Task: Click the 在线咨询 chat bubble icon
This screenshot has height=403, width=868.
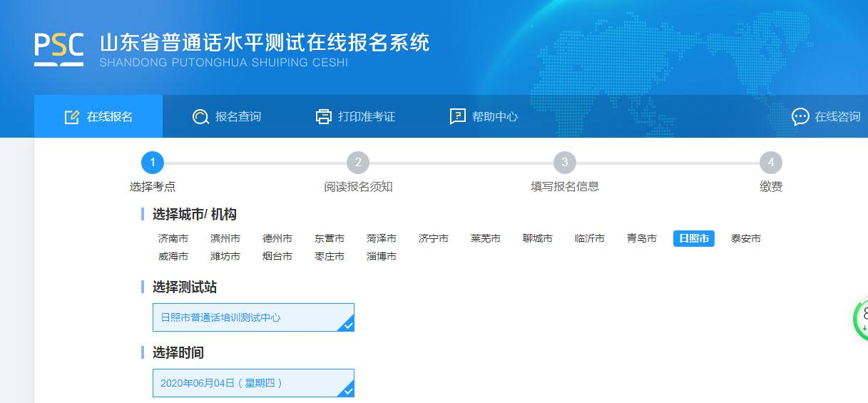Action: coord(800,117)
